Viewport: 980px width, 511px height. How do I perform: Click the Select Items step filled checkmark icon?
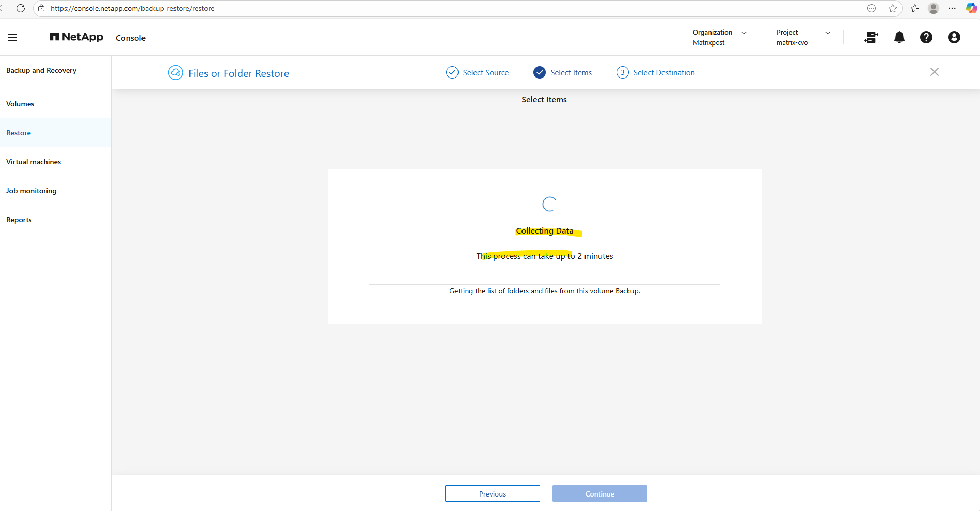point(540,72)
